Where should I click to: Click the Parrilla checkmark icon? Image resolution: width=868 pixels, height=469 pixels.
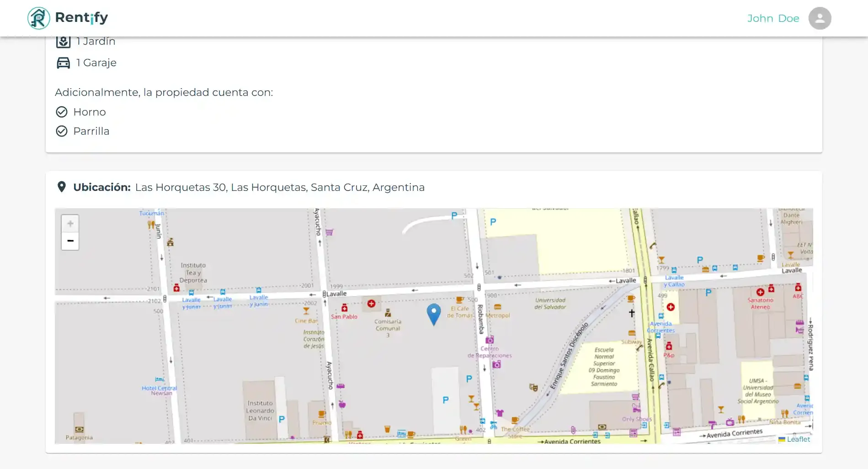click(x=61, y=131)
